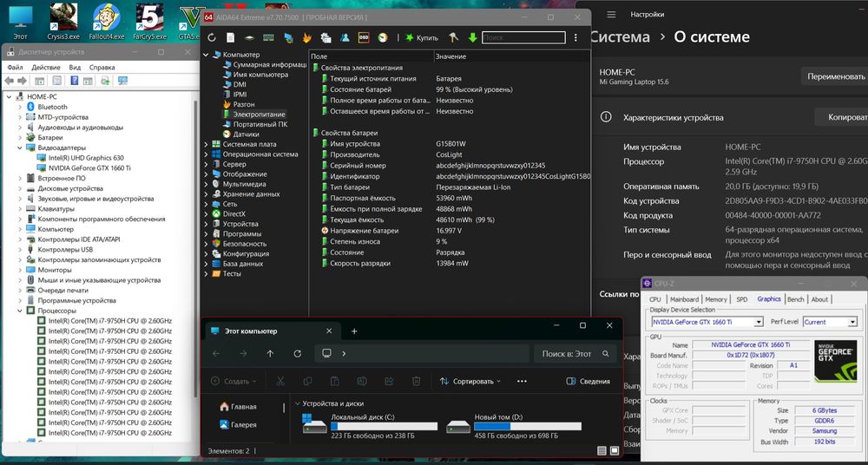Screen dimensions: 868x465
Task: Click the green download arrow in AIDA64
Action: (472, 38)
